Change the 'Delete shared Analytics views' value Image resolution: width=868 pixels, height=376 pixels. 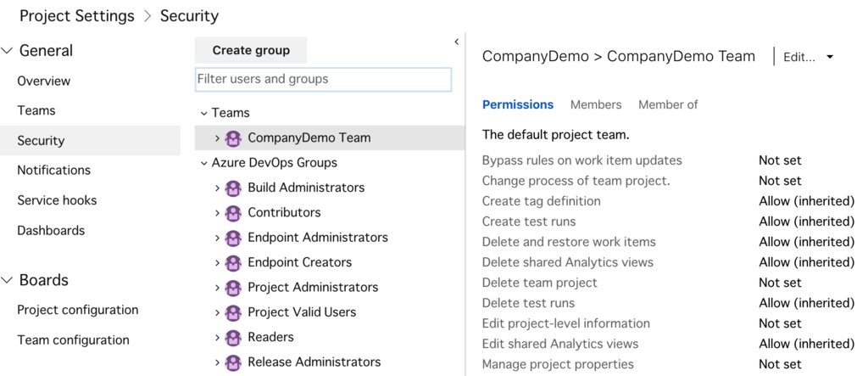(807, 262)
